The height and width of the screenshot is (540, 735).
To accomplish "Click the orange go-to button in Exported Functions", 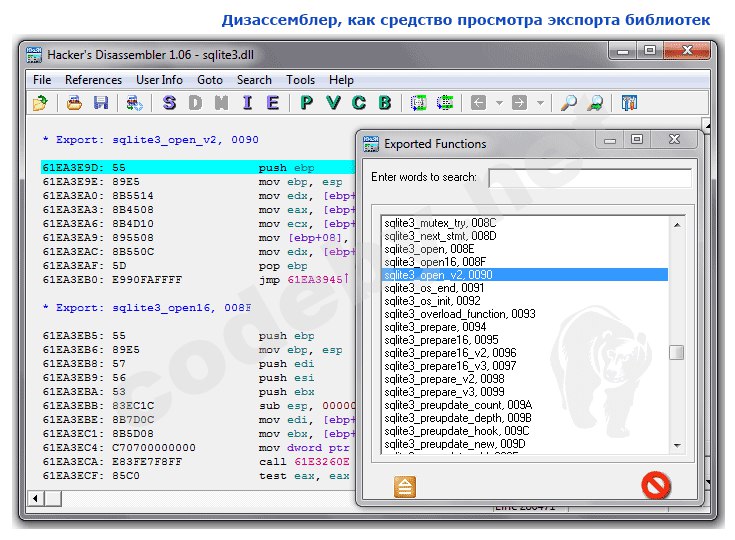I will (405, 486).
